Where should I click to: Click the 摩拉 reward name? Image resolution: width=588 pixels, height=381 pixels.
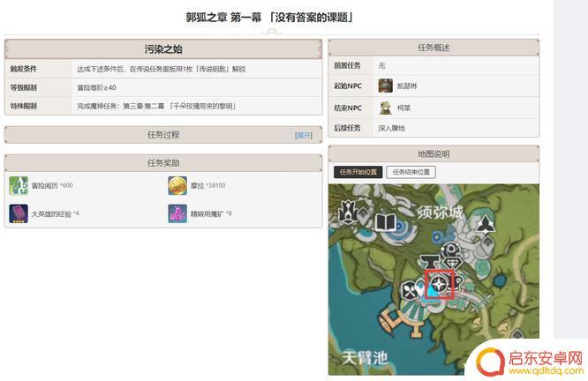click(x=197, y=185)
